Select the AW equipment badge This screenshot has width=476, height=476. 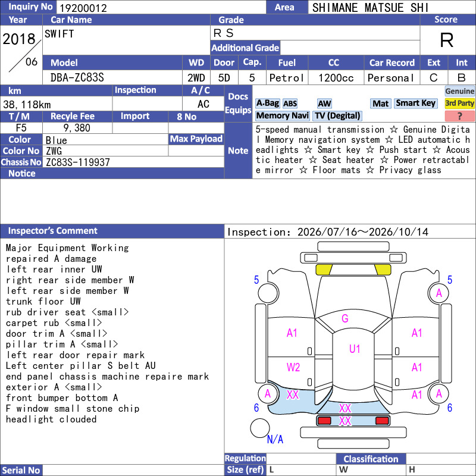324,104
